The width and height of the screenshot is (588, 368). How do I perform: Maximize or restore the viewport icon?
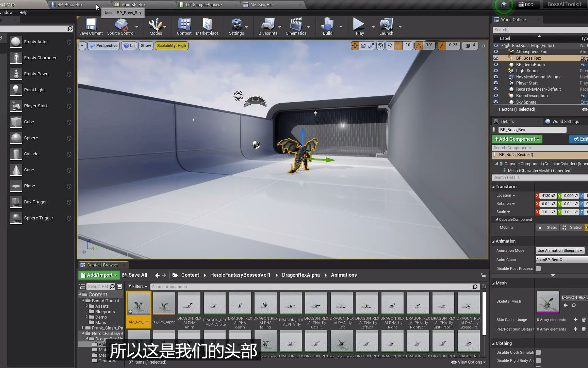click(483, 46)
